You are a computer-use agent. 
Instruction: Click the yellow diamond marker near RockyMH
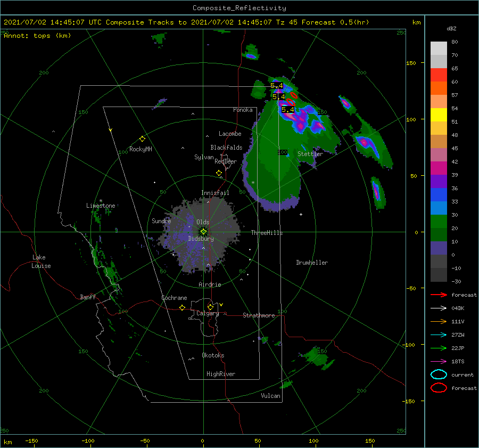coord(142,139)
